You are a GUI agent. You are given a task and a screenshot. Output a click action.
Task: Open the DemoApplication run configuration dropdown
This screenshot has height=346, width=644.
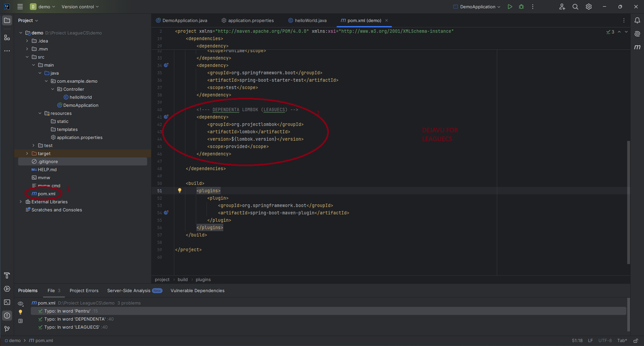point(477,7)
